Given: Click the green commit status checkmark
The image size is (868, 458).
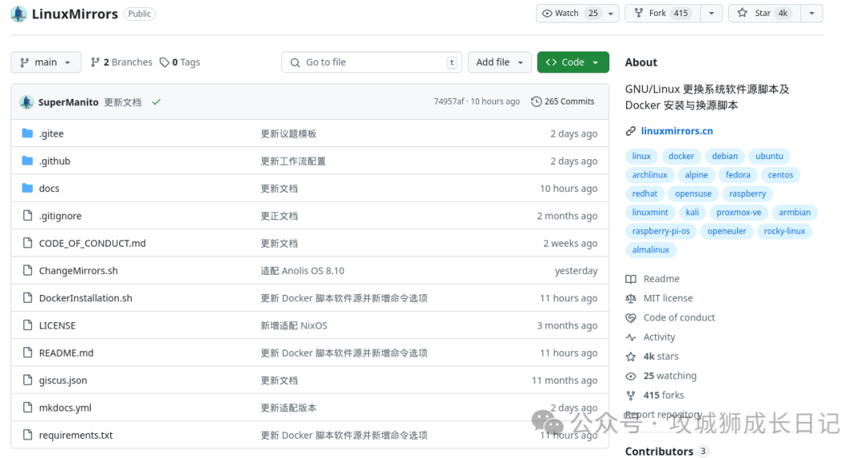Looking at the screenshot, I should 157,102.
